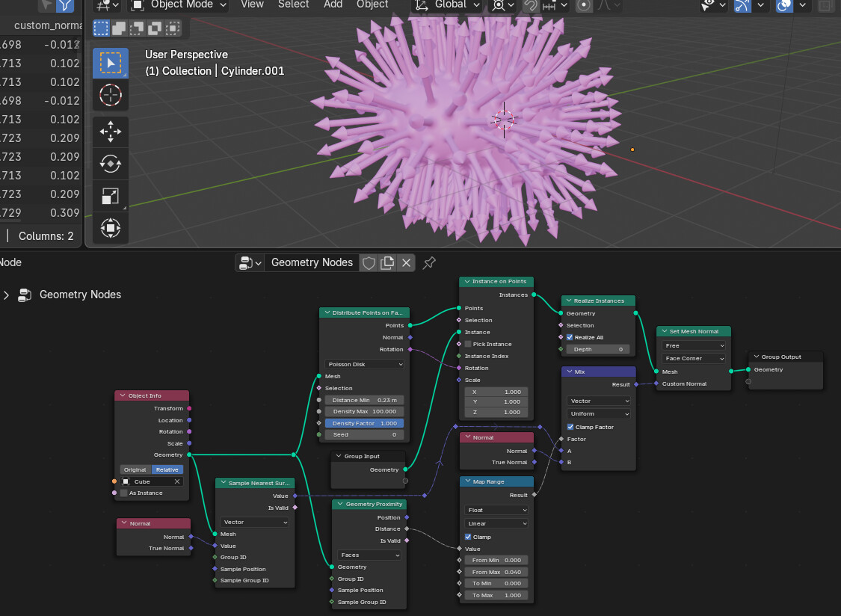Uncheck Clamp Factor in Mix node
Image resolution: width=841 pixels, height=616 pixels.
(570, 427)
